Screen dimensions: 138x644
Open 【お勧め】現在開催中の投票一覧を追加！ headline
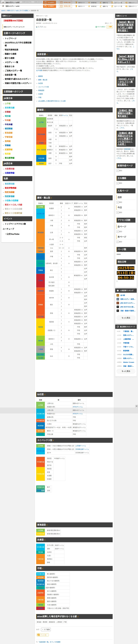(125, 113)
